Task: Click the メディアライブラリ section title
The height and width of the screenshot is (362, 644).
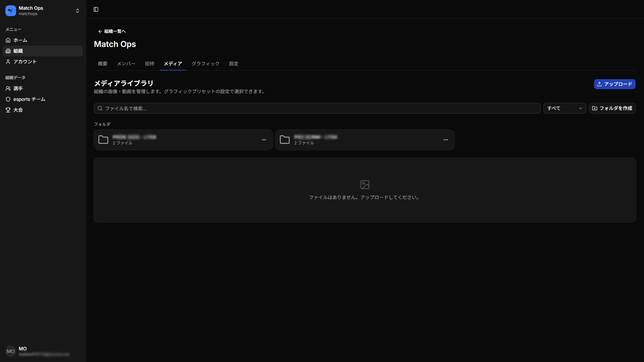Action: pos(124,83)
